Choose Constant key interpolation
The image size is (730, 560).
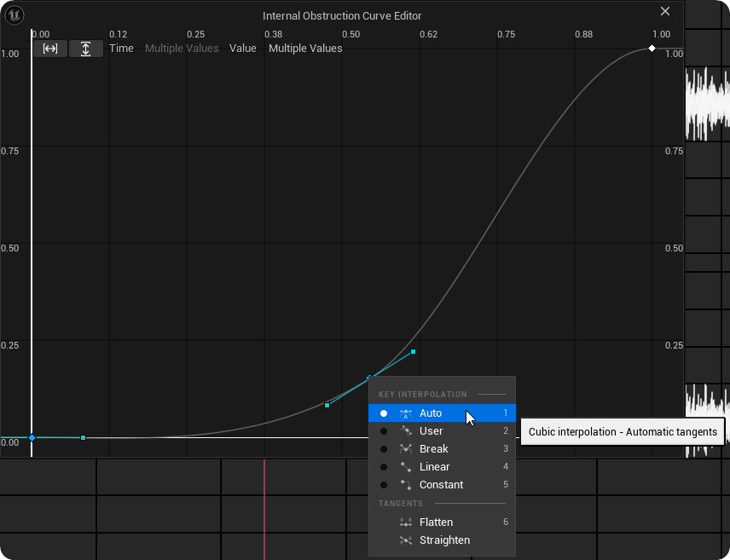(442, 485)
